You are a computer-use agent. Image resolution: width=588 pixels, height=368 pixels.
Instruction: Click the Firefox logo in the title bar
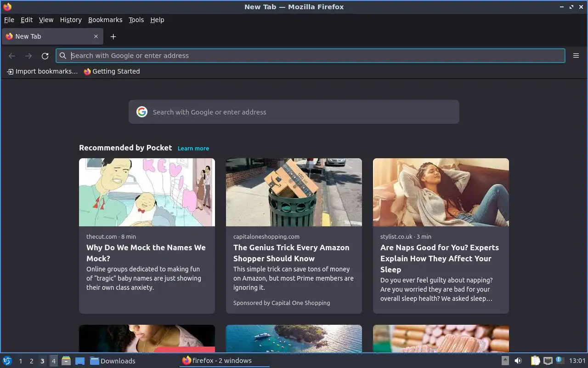click(x=7, y=7)
